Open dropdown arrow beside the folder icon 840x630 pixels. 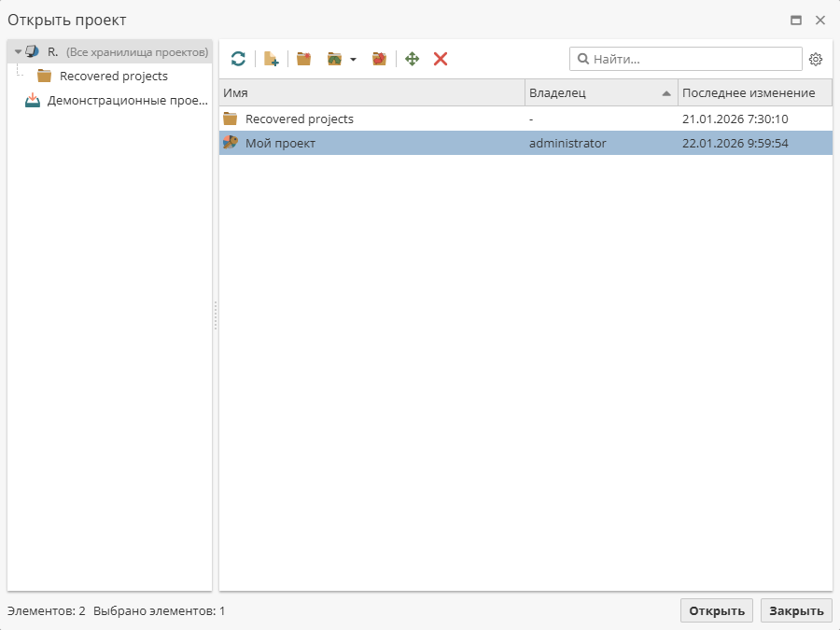click(353, 60)
